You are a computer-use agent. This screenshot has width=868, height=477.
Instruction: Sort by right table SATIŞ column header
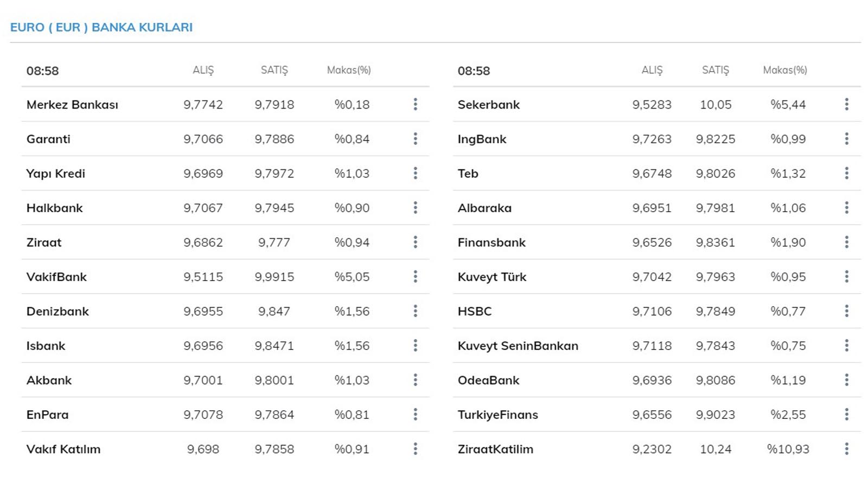pos(716,70)
